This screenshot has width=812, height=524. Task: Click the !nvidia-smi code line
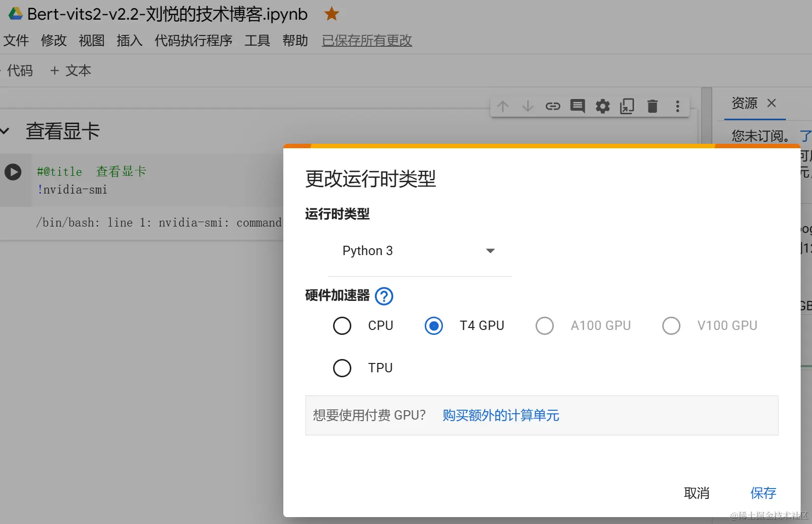click(x=72, y=190)
